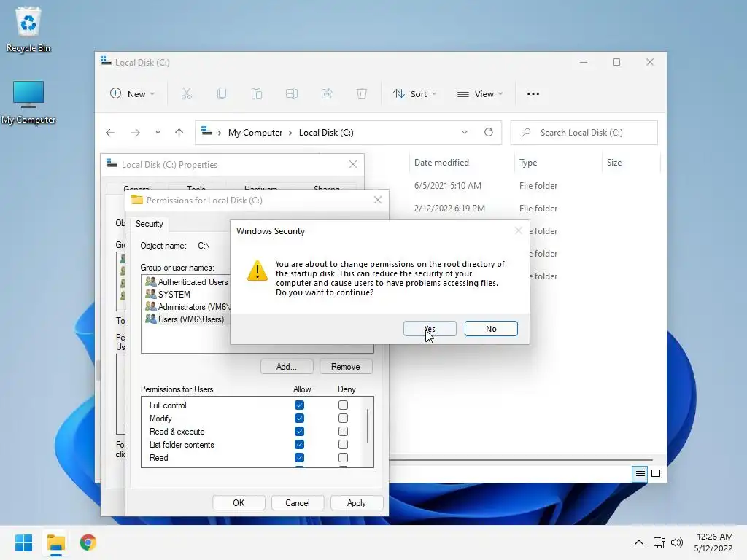Check Deny for Modify permission
This screenshot has height=560, width=747.
point(343,419)
